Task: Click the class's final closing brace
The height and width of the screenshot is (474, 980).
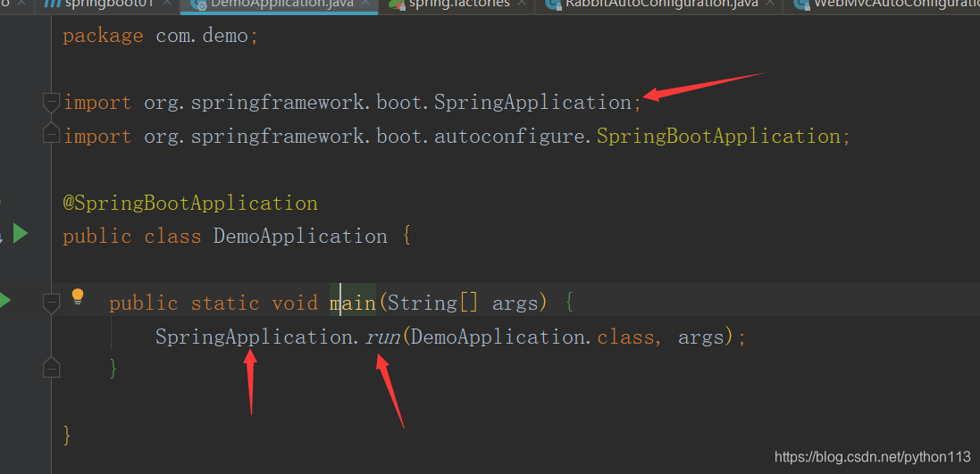Action: pos(67,436)
